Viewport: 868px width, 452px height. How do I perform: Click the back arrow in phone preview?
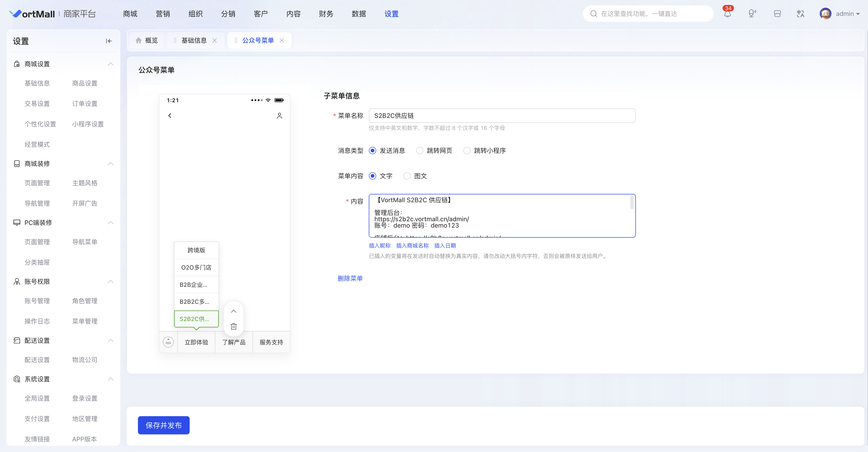point(170,116)
